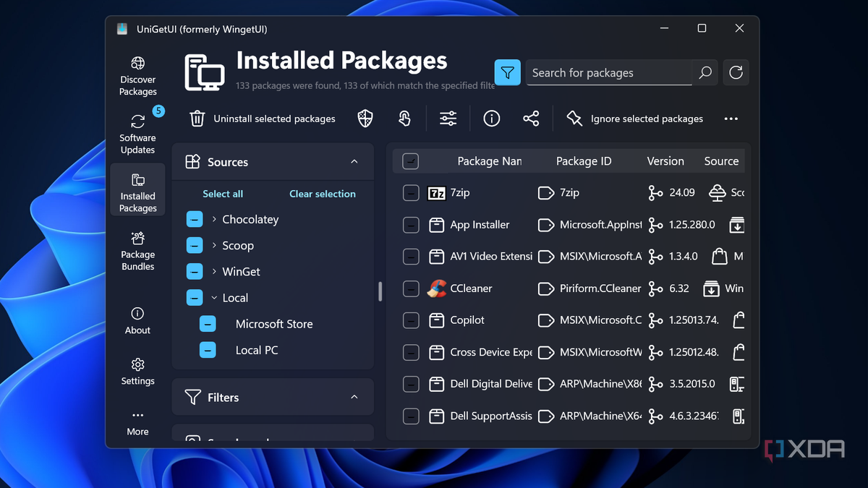The height and width of the screenshot is (488, 868).
Task: Sort by Package Name column
Action: 489,161
